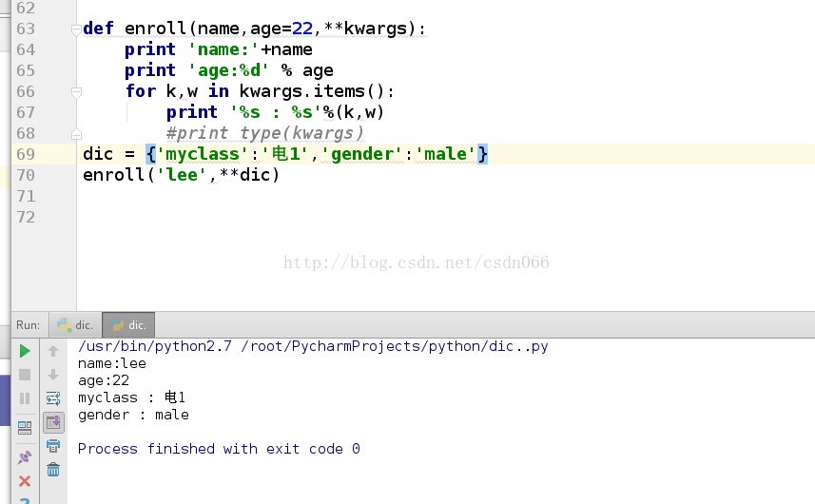This screenshot has width=815, height=504.
Task: Collapse the for loop fold marker
Action: (76, 92)
